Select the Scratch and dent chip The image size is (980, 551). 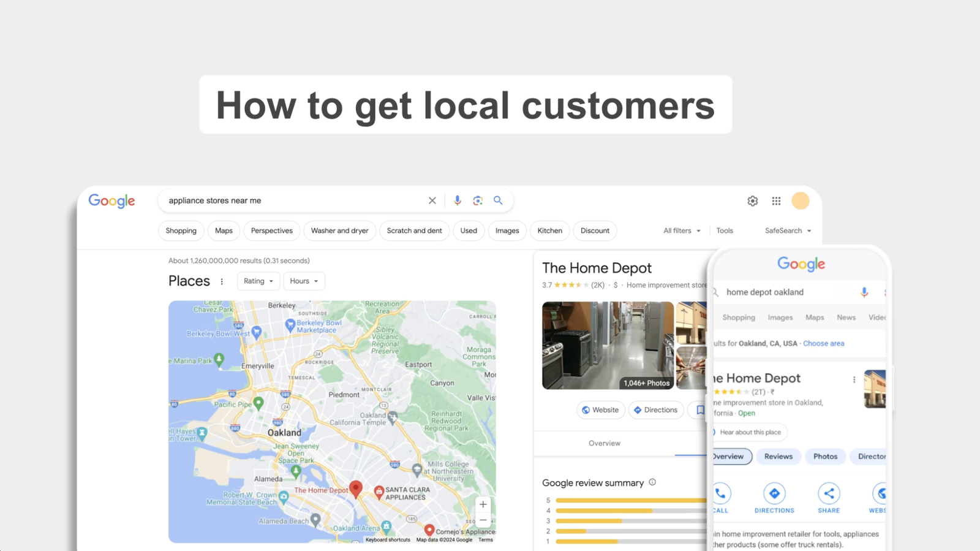[x=414, y=231]
